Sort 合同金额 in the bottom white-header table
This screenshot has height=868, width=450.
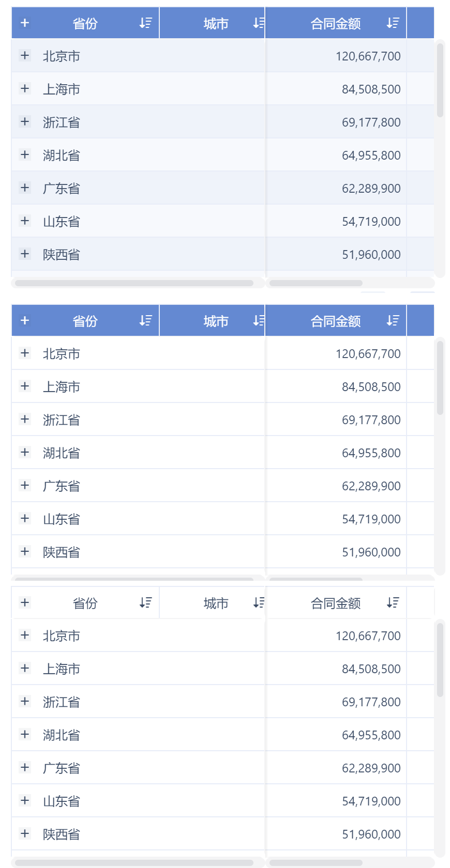[x=393, y=602]
